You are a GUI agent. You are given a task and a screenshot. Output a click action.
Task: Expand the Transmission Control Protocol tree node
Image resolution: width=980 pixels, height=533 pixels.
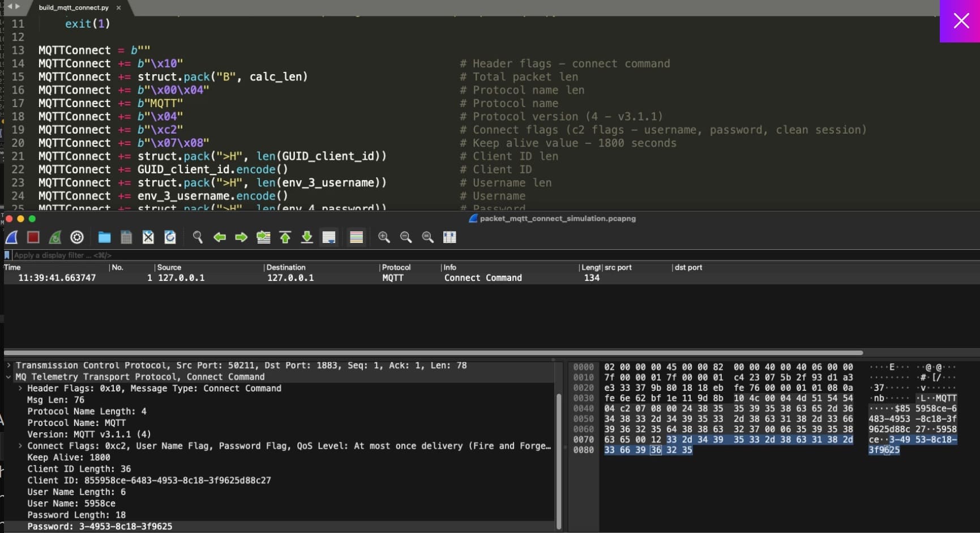click(x=8, y=366)
